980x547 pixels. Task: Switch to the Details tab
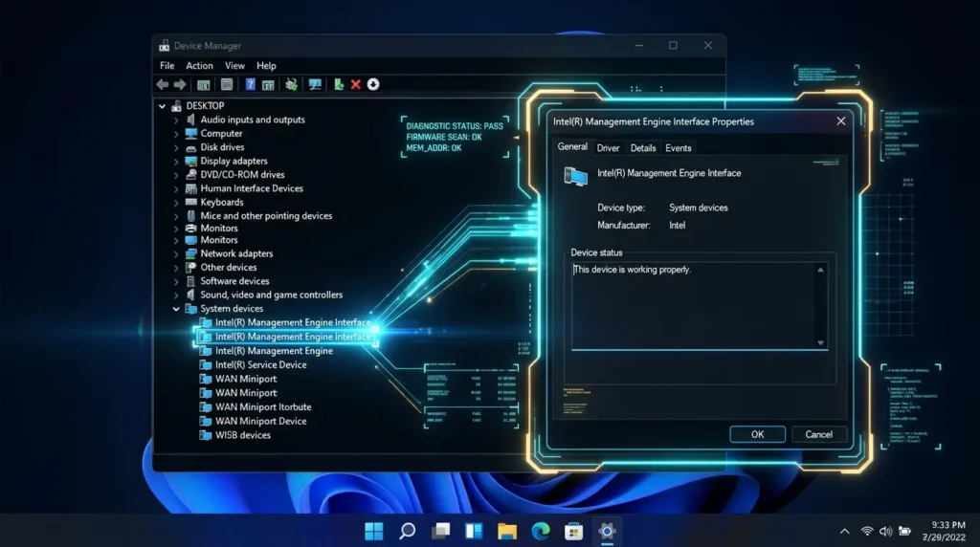643,148
